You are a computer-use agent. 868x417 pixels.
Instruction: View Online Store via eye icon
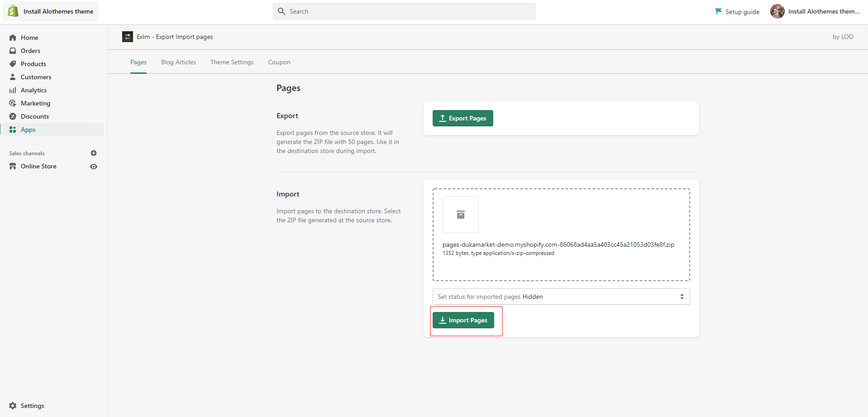coord(94,167)
